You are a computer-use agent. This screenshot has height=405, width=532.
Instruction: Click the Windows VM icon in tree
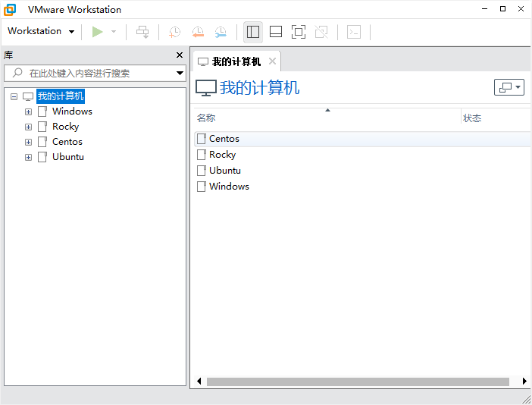click(42, 111)
